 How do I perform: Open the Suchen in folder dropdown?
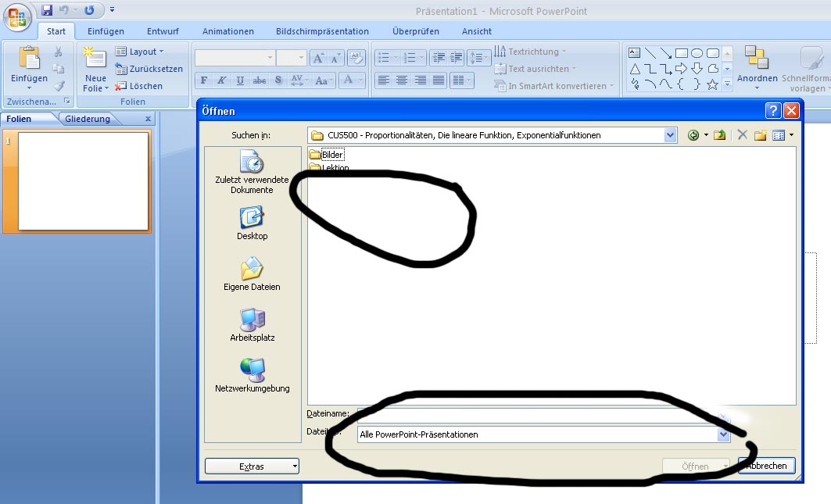click(x=670, y=135)
